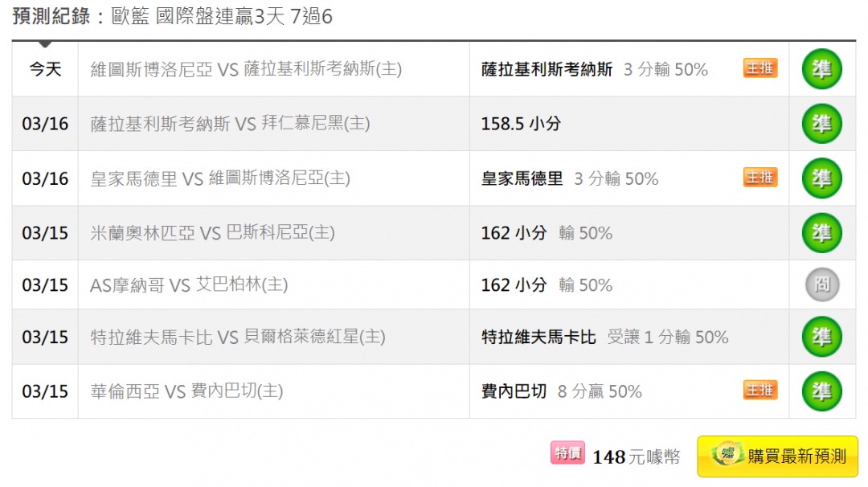This screenshot has width=868, height=487.
Task: Click green 準 icon for 費內巴切 row
Action: [822, 391]
